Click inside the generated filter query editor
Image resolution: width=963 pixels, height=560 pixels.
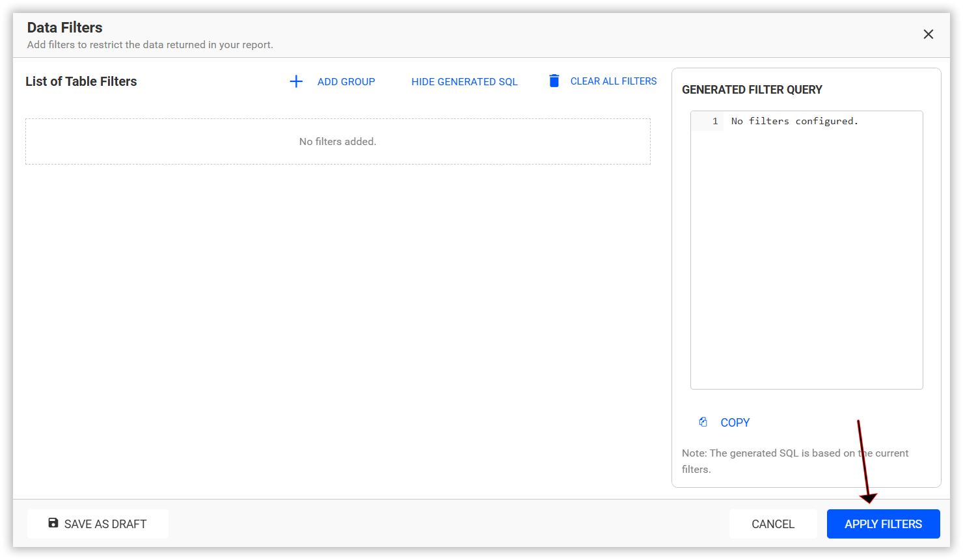(x=807, y=250)
